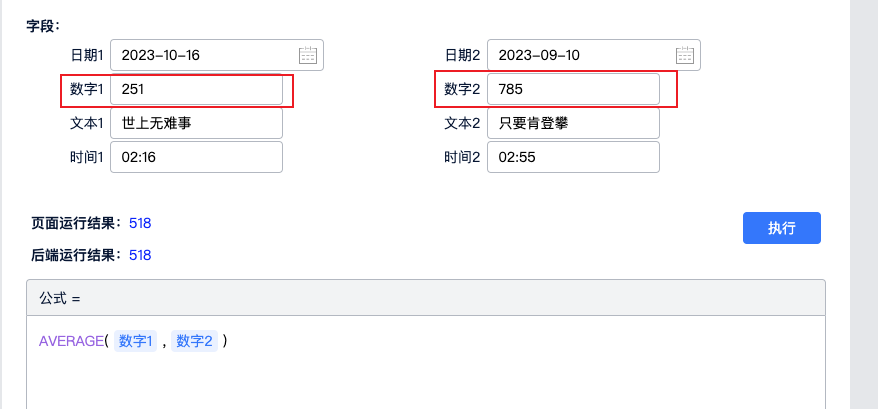Click the 数字2 field label
The height and width of the screenshot is (409, 878).
point(463,89)
